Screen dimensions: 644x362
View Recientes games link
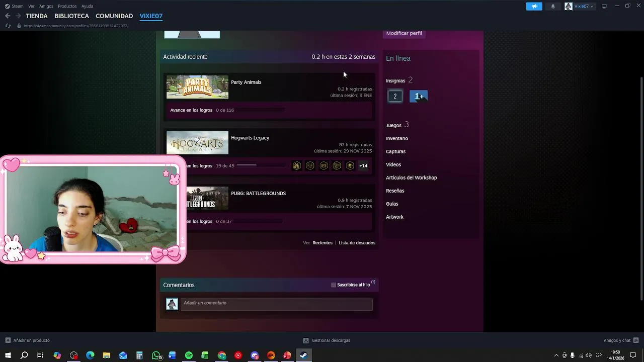tap(323, 243)
